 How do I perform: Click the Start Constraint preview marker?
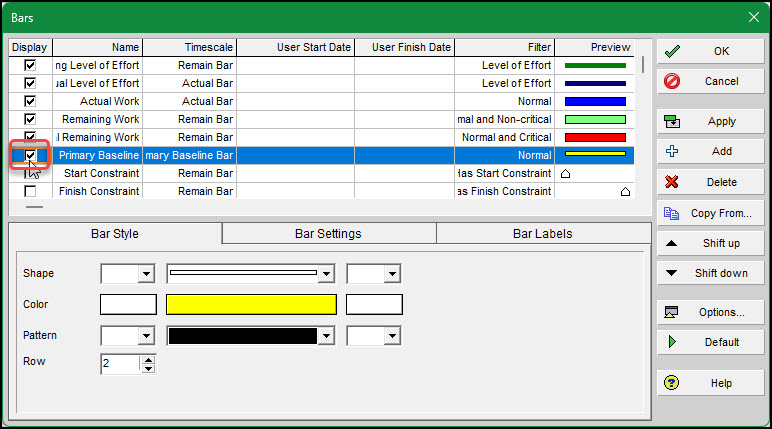click(566, 173)
